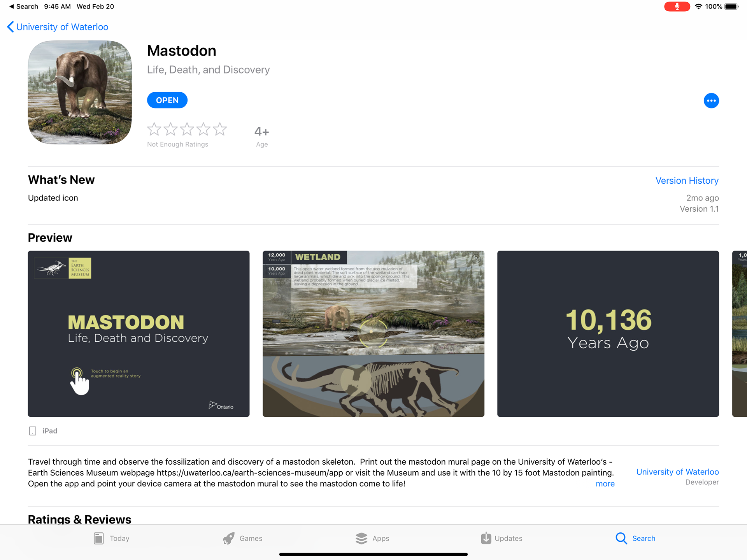The height and width of the screenshot is (560, 747).
Task: Expand description with more link
Action: (605, 484)
